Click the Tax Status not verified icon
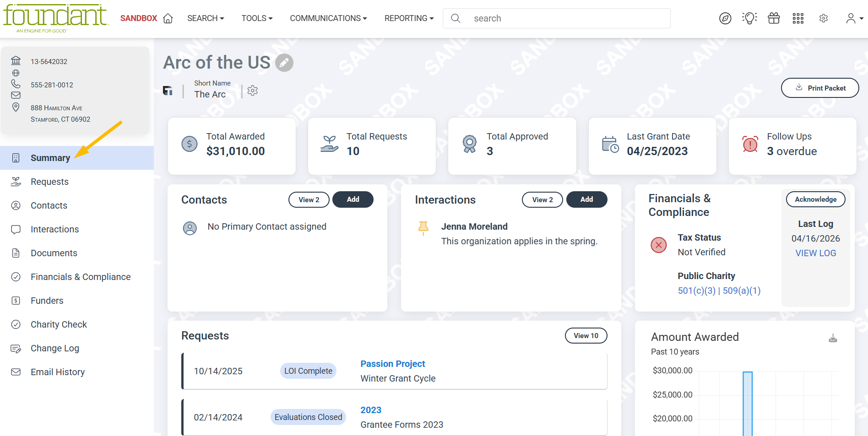 click(x=659, y=245)
